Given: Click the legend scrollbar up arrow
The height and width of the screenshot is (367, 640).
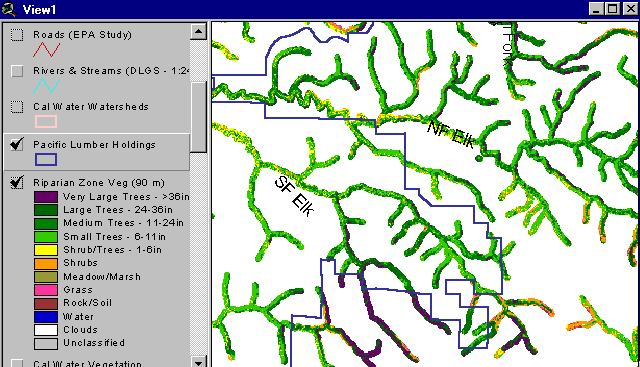Looking at the screenshot, I should point(198,31).
